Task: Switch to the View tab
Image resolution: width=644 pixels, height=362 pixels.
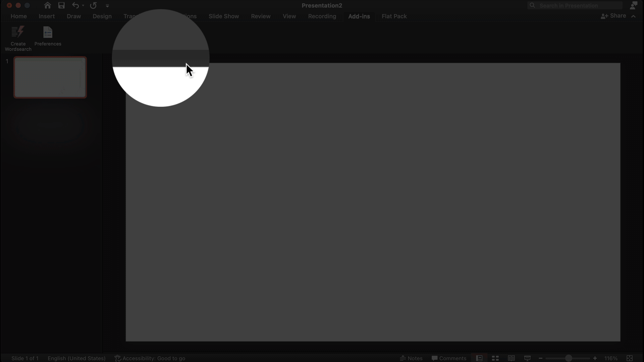Action: pos(289,16)
